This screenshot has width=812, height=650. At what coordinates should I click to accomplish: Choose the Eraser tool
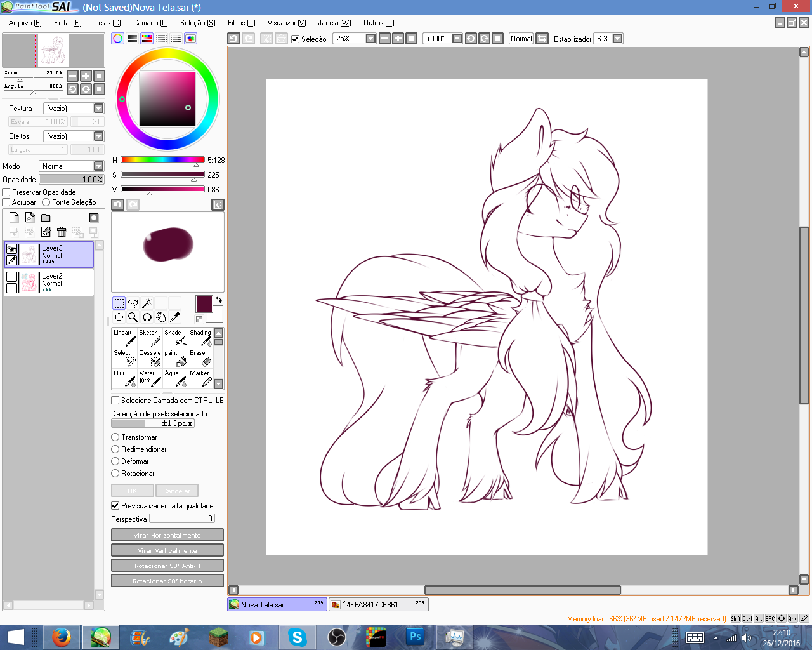pos(200,359)
